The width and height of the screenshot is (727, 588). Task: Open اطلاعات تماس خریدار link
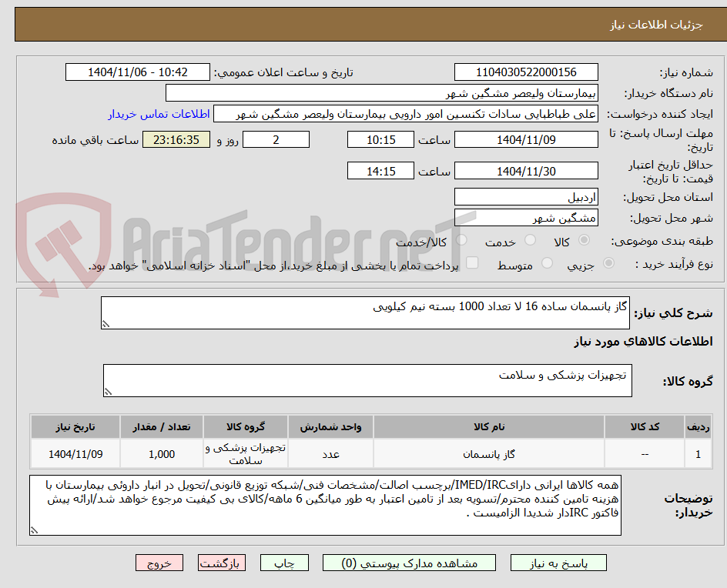pyautogui.click(x=159, y=114)
